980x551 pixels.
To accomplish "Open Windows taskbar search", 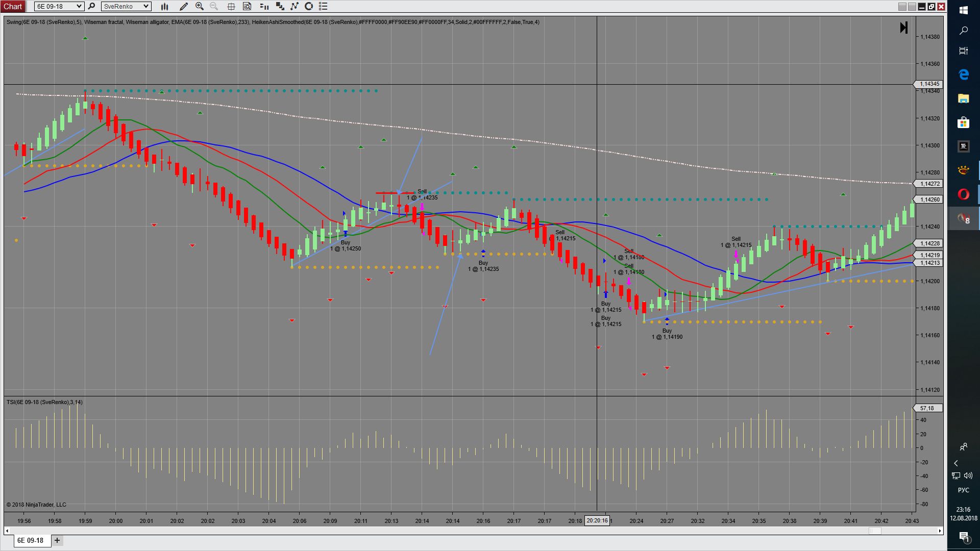I will pos(964,31).
